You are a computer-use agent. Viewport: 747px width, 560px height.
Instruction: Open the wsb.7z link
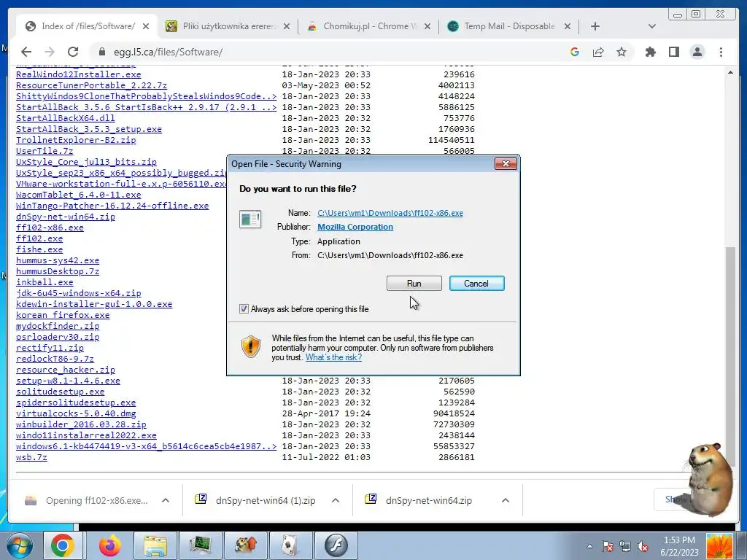click(x=31, y=458)
